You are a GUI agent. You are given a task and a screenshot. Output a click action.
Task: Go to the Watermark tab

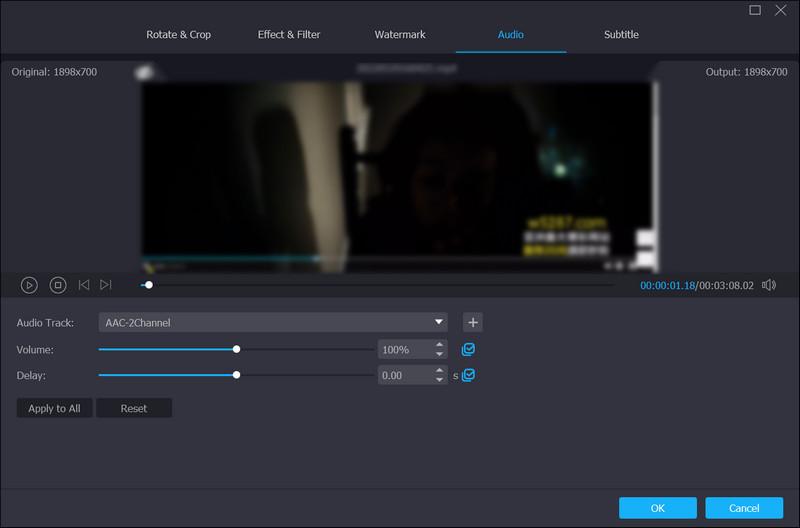400,35
